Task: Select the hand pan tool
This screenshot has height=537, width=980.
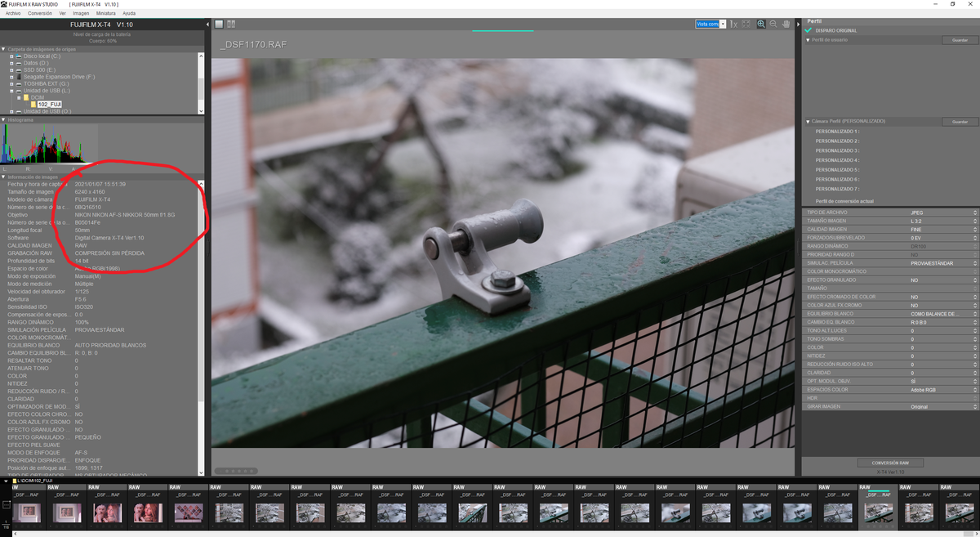Action: (786, 25)
